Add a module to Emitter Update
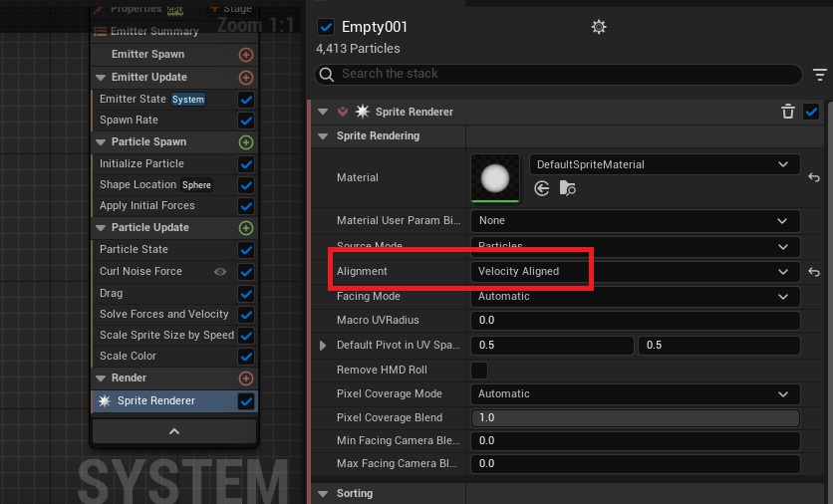The height and width of the screenshot is (504, 833). coord(245,78)
